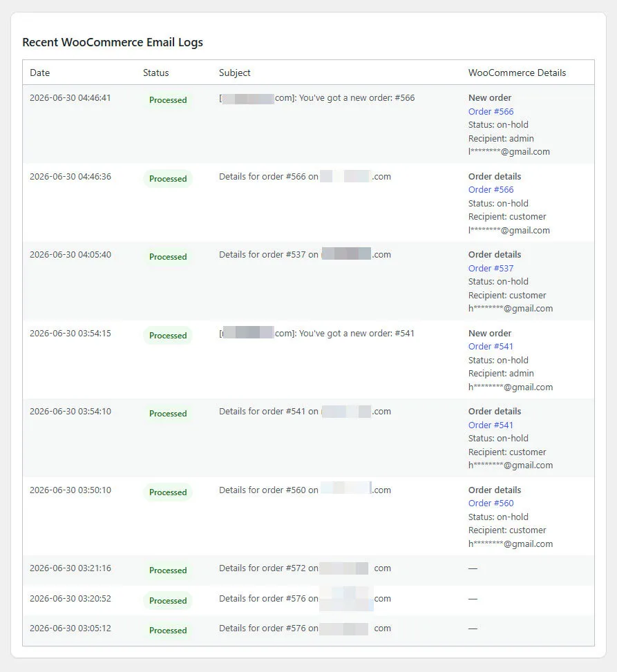Select date 2026-06-30 03:54:15
The image size is (617, 672).
(x=70, y=334)
